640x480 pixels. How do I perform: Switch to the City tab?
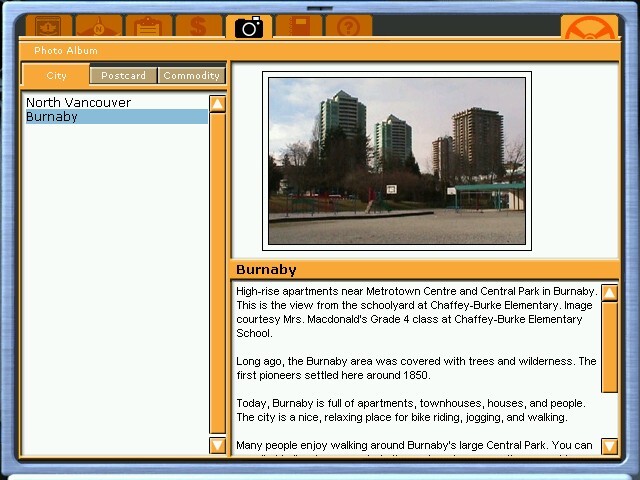pyautogui.click(x=56, y=75)
